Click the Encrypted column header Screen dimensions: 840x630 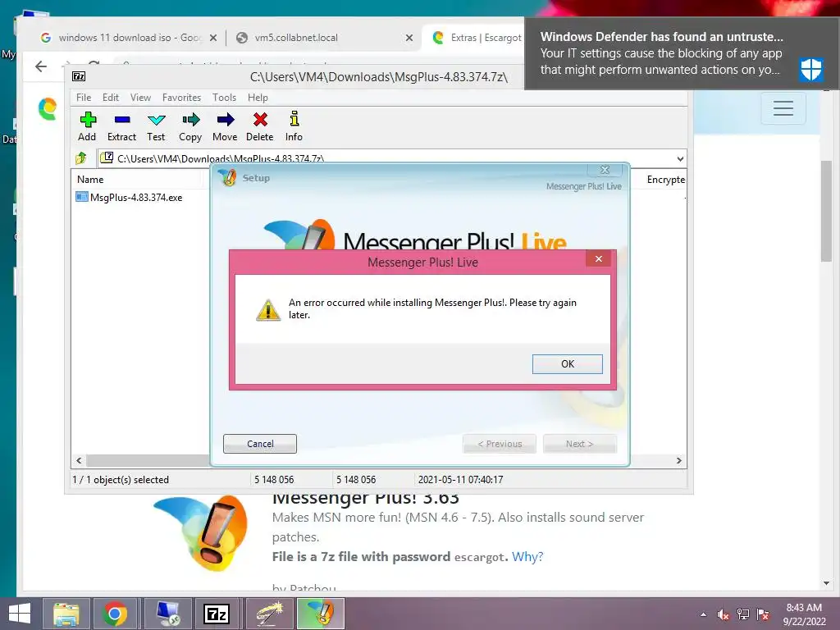tap(665, 180)
